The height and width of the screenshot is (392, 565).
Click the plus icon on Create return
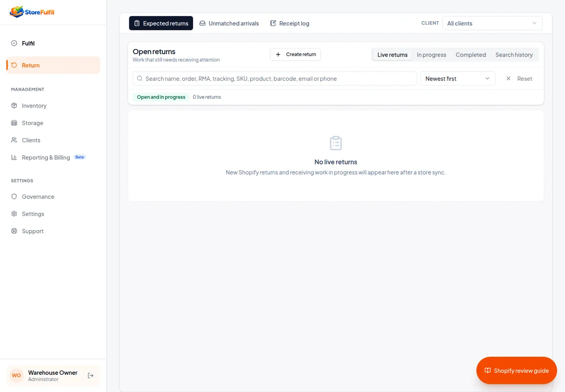pos(278,55)
